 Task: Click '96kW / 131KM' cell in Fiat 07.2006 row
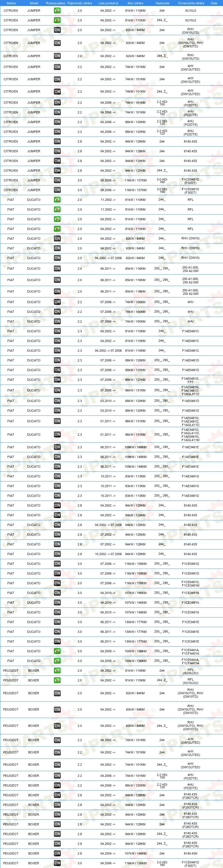(135, 390)
